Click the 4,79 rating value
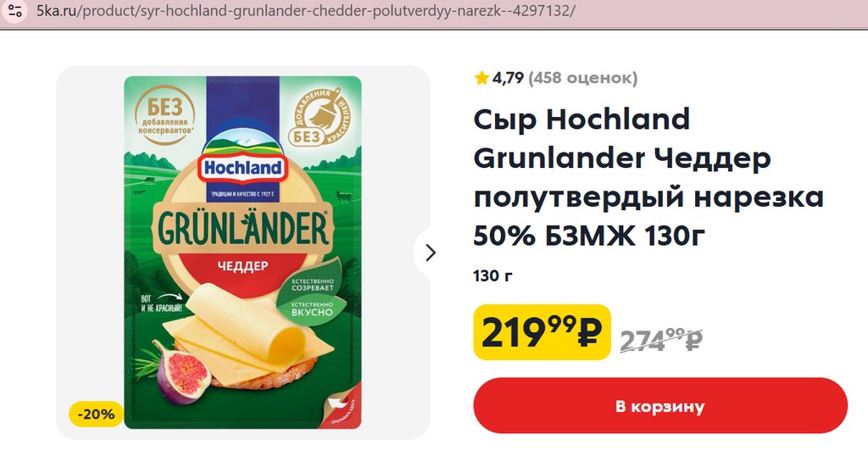868x450 pixels. point(508,78)
